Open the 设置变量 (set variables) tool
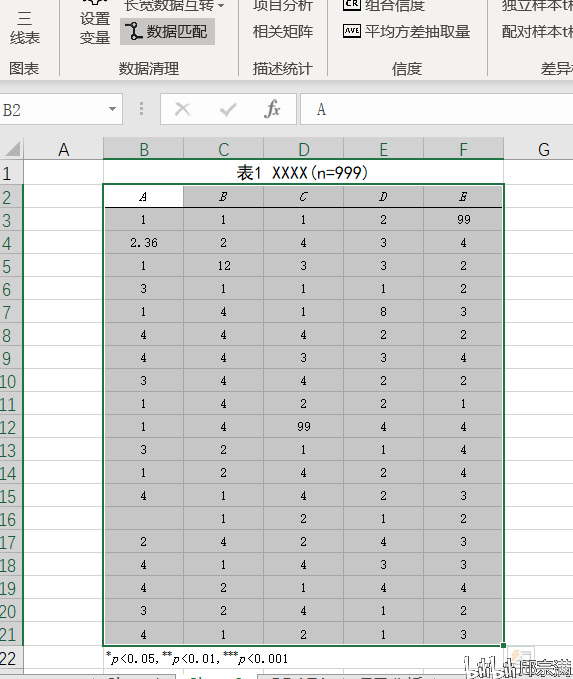The image size is (573, 679). (x=94, y=25)
